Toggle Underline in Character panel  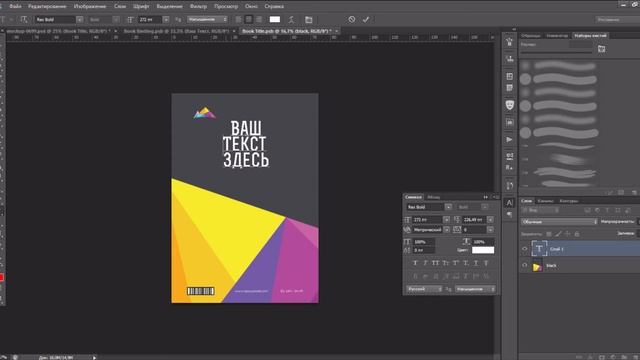476,263
